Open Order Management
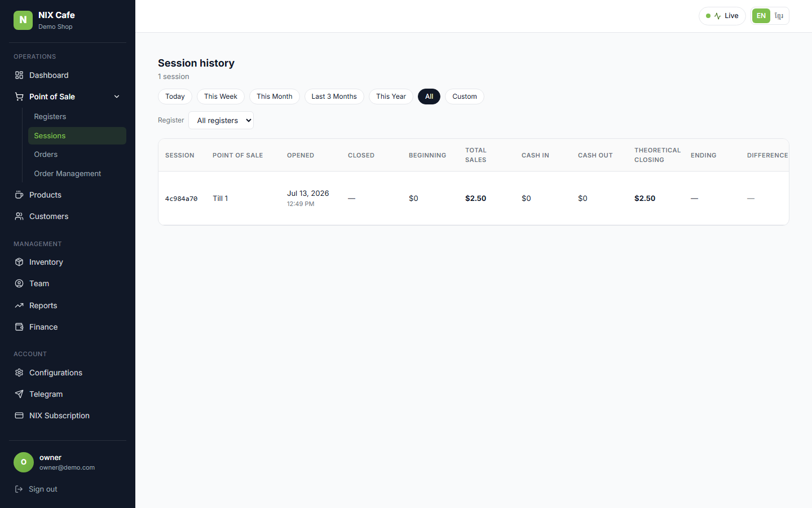Screen dimensions: 812x508 pyautogui.click(x=77, y=173)
